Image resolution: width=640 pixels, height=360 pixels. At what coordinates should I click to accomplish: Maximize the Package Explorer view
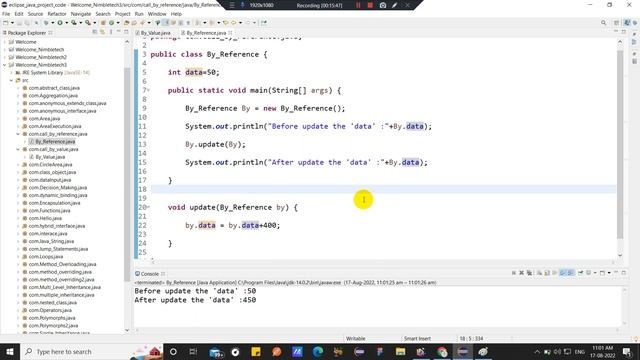tap(126, 32)
